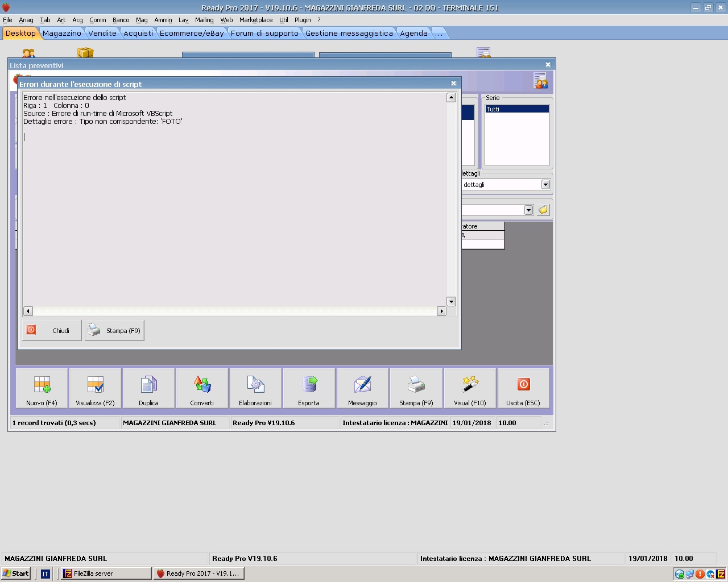Open the '?' help menu
728x582 pixels.
pyautogui.click(x=319, y=20)
